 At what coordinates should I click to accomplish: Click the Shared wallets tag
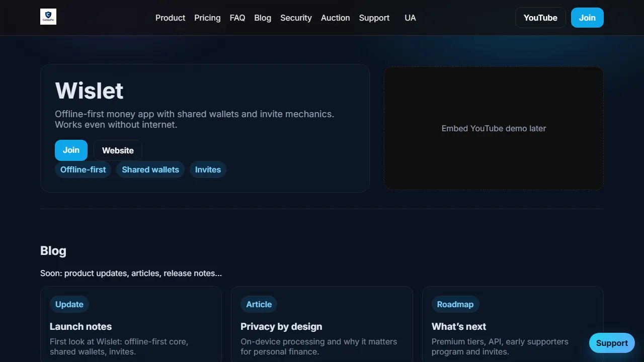(x=150, y=169)
